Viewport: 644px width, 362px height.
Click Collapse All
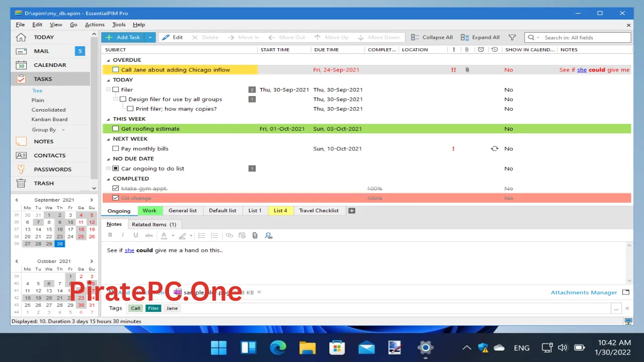click(432, 37)
